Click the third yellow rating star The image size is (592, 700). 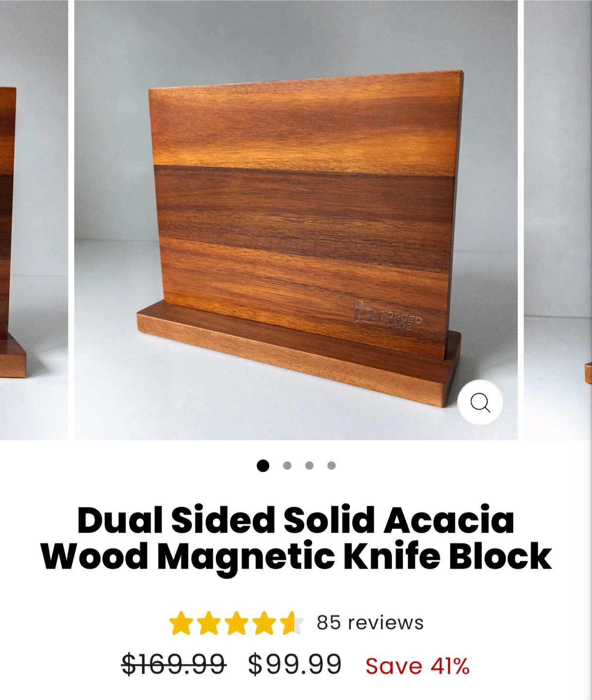coord(237,623)
